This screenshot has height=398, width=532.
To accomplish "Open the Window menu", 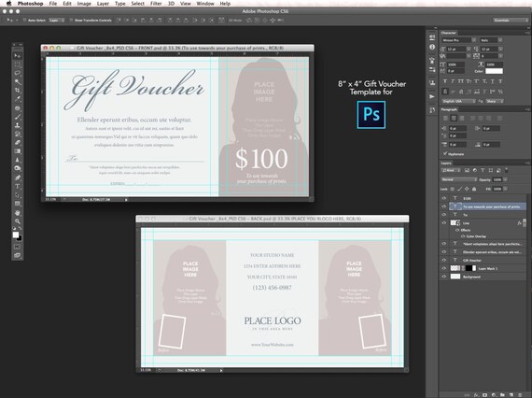I will (x=205, y=4).
